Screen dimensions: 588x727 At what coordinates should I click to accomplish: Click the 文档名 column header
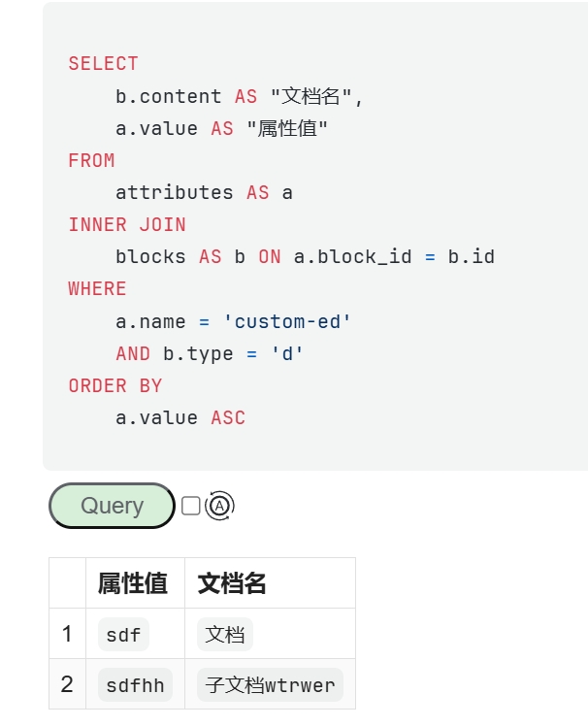pos(232,583)
